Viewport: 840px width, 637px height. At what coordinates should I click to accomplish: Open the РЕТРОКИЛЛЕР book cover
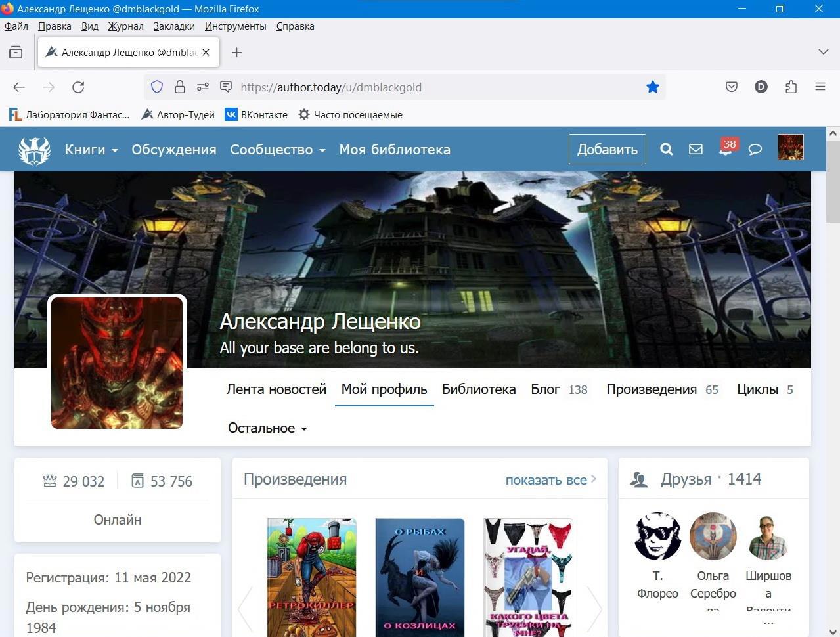[311, 578]
